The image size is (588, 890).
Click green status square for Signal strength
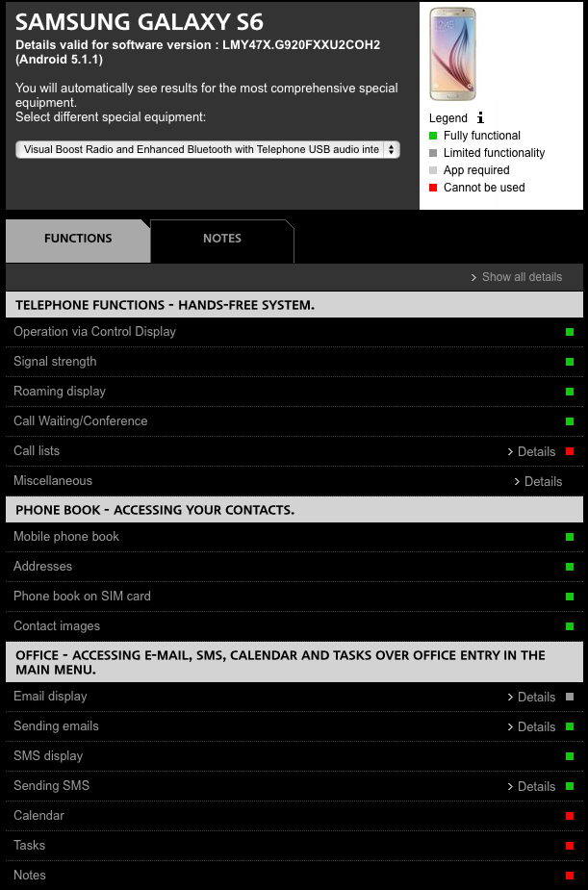pos(570,362)
